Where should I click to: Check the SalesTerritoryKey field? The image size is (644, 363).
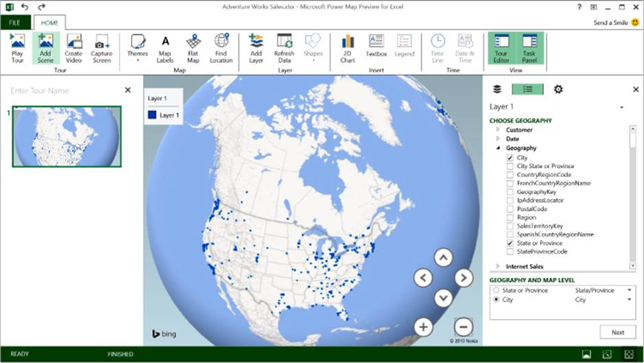(x=510, y=226)
